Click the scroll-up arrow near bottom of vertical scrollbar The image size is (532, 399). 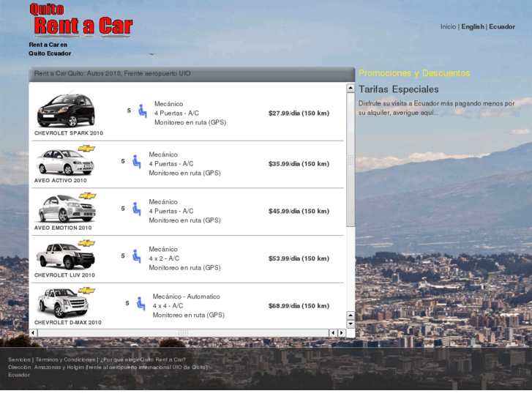coord(351,315)
